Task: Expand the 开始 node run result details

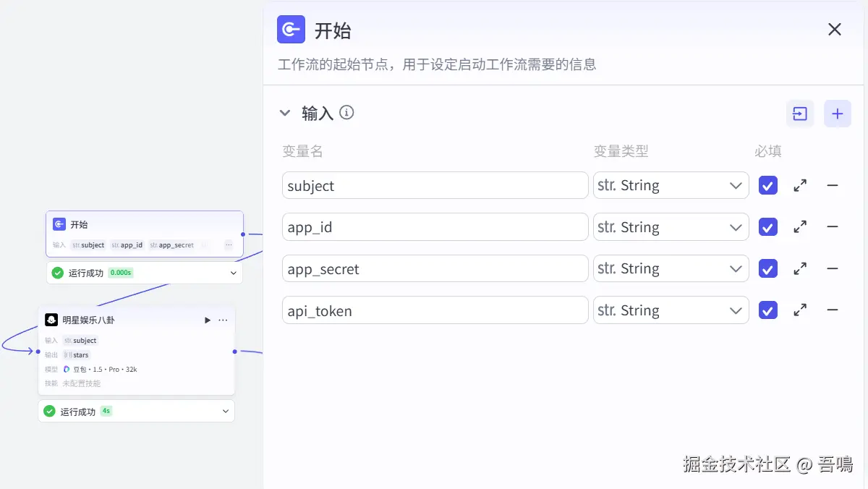Action: pyautogui.click(x=234, y=273)
